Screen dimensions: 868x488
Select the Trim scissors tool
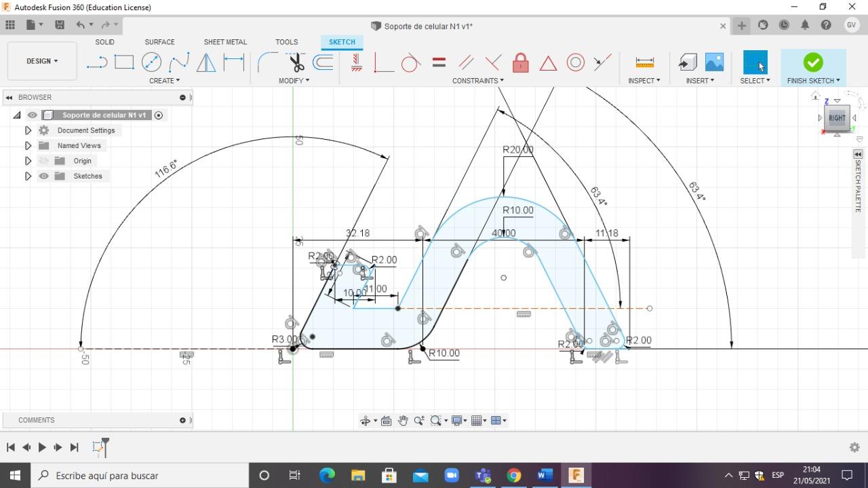(x=296, y=62)
